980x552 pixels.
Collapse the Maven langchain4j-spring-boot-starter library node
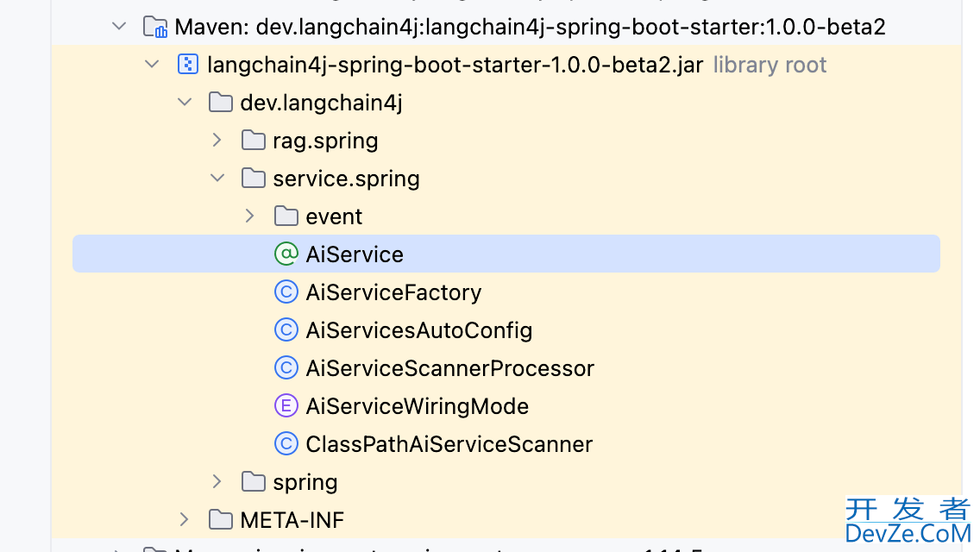point(119,27)
